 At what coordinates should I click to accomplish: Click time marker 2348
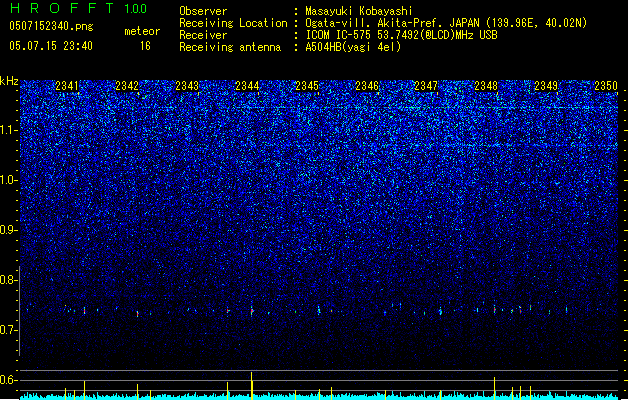pos(486,85)
